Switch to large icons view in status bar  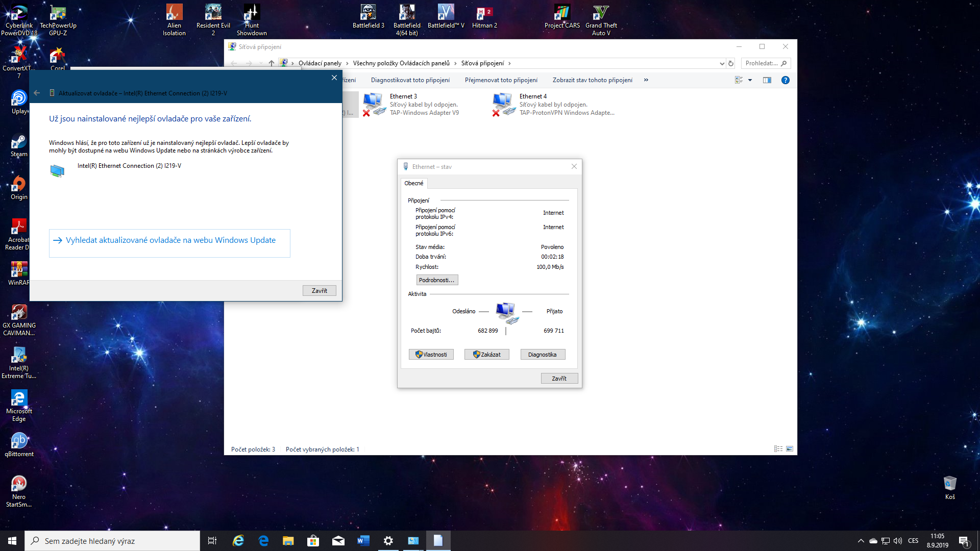(x=790, y=449)
